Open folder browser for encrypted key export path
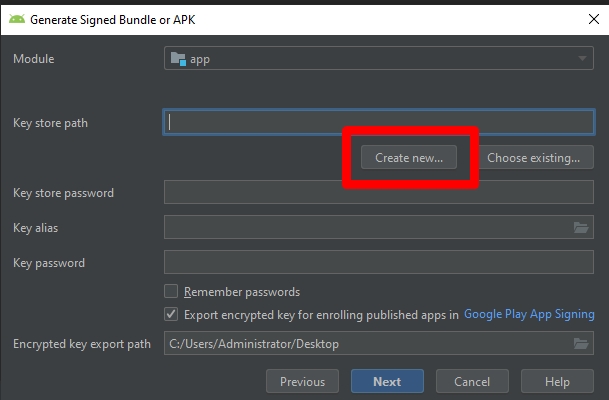This screenshot has height=400, width=609. pyautogui.click(x=581, y=344)
